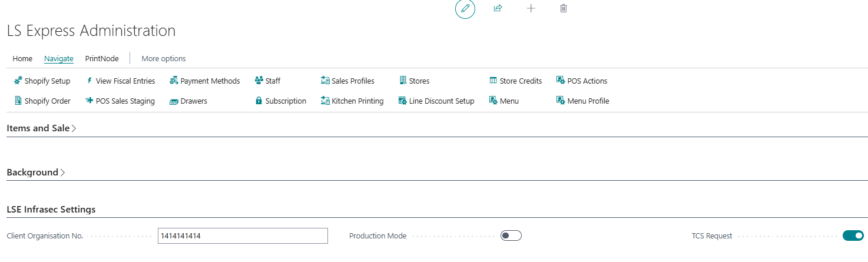Click the Client Organisation No. field
This screenshot has width=868, height=262.
[243, 236]
